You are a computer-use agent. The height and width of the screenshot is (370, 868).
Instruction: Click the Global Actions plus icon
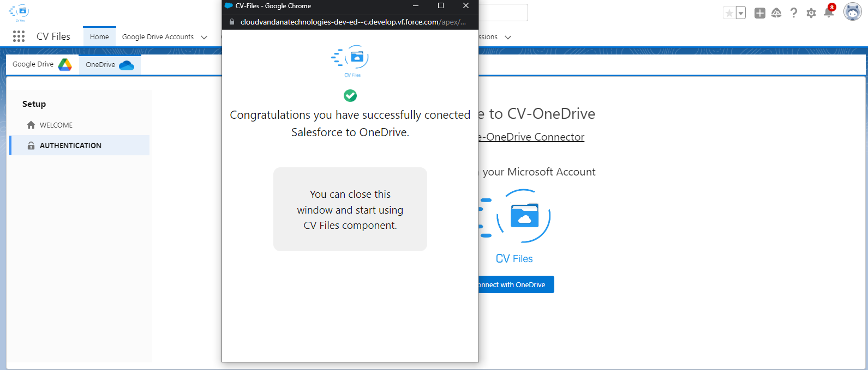click(760, 13)
